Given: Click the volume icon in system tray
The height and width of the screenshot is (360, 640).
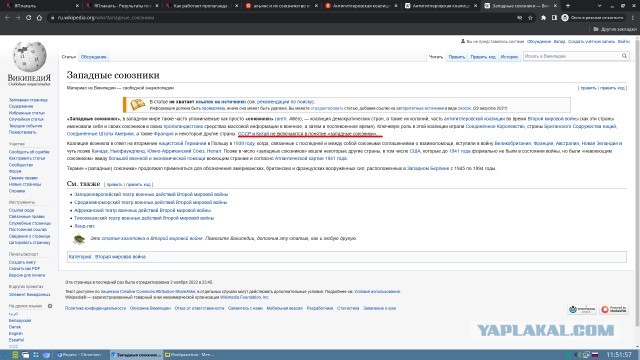Looking at the screenshot, I should 577,355.
